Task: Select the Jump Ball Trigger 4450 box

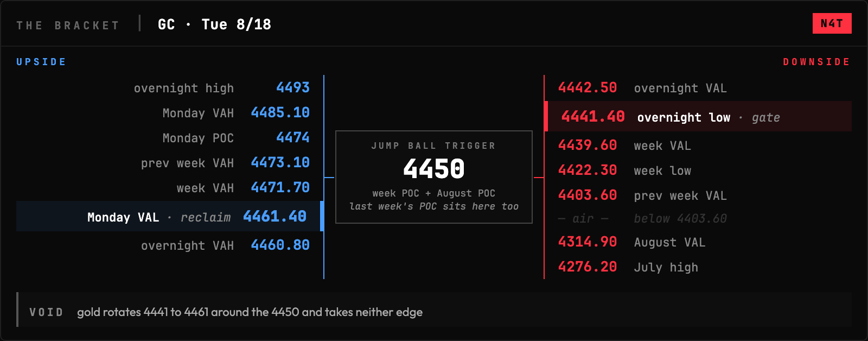Action: click(434, 177)
